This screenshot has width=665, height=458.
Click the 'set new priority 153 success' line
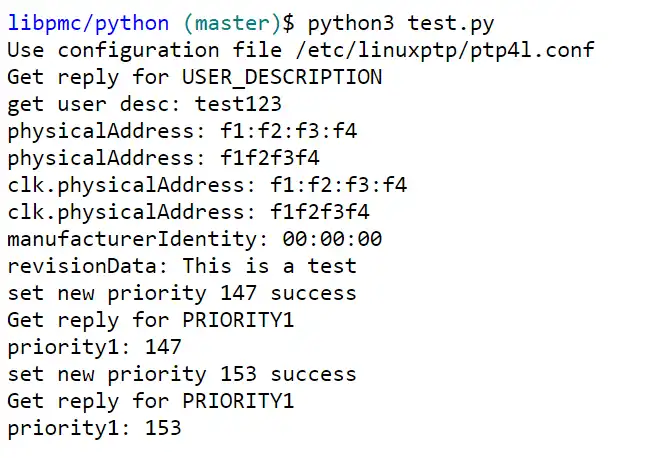(182, 374)
